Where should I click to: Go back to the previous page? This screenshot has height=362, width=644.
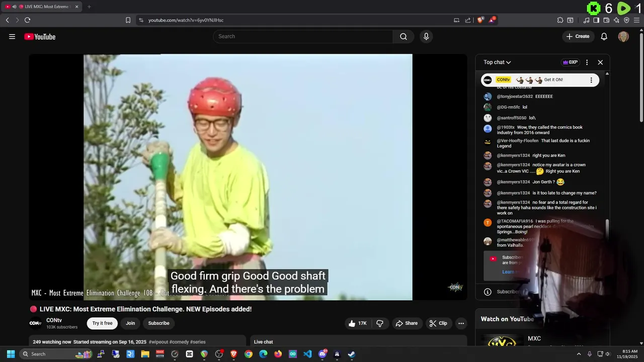tap(7, 20)
